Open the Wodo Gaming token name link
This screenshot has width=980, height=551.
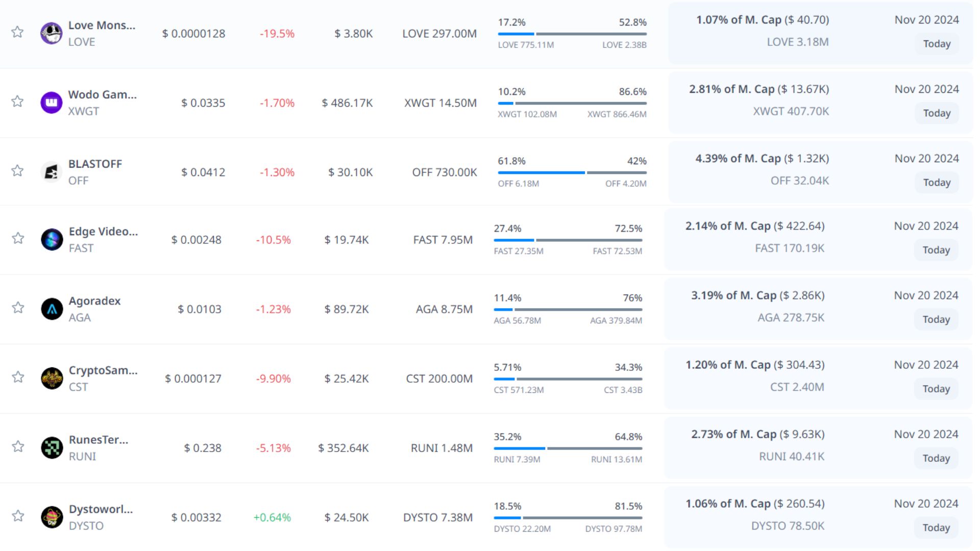click(102, 94)
